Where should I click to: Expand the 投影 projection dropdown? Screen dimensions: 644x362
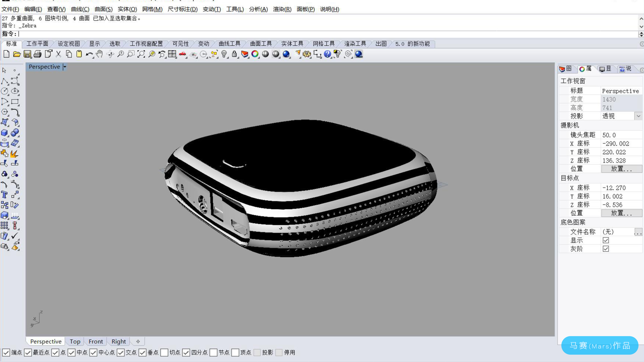638,116
